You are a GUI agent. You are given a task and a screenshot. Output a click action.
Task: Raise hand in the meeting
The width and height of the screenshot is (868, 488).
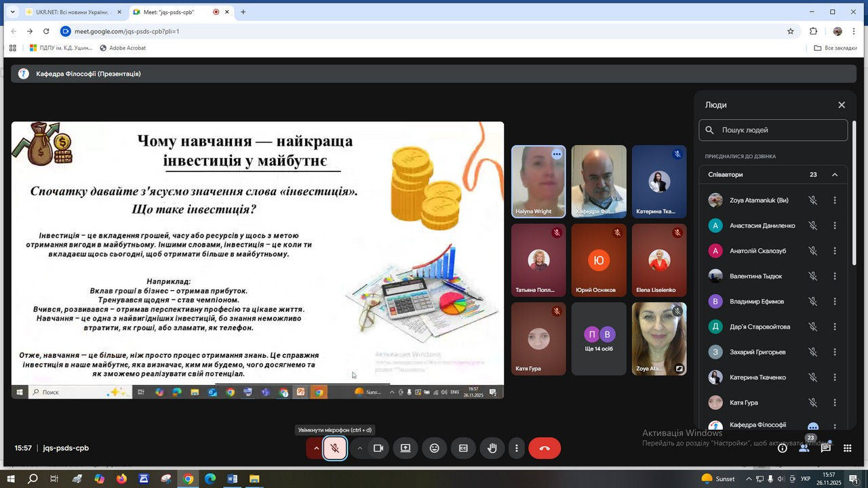[x=492, y=448]
